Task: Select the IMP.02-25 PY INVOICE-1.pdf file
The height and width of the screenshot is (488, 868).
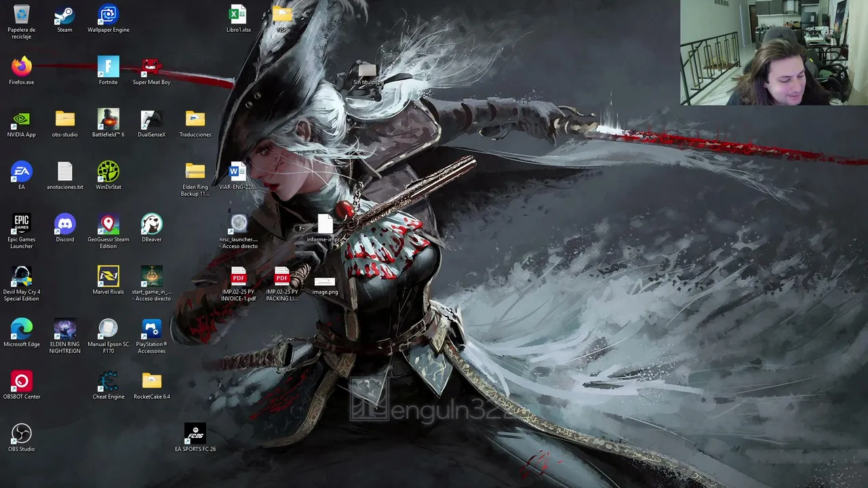Action: tap(238, 276)
